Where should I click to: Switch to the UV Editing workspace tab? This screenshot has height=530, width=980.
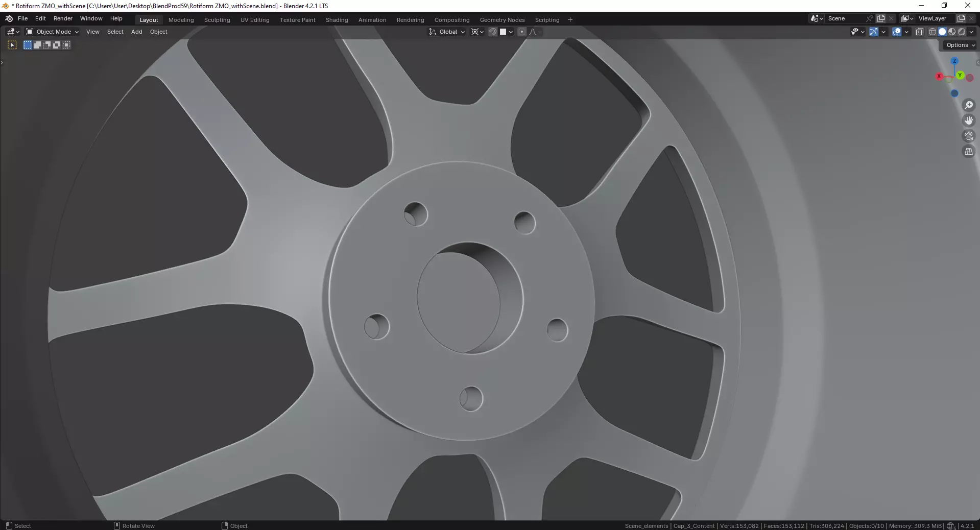(255, 20)
